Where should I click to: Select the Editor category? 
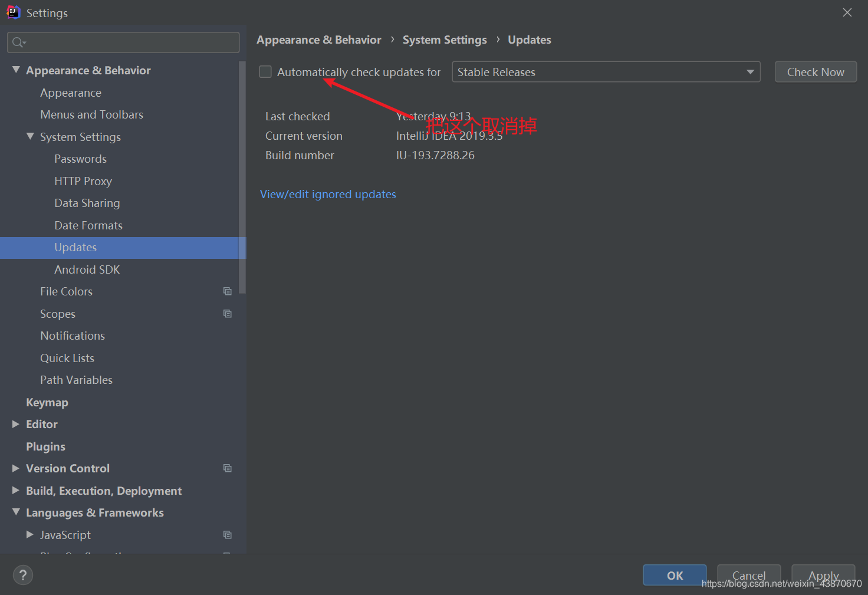point(42,424)
